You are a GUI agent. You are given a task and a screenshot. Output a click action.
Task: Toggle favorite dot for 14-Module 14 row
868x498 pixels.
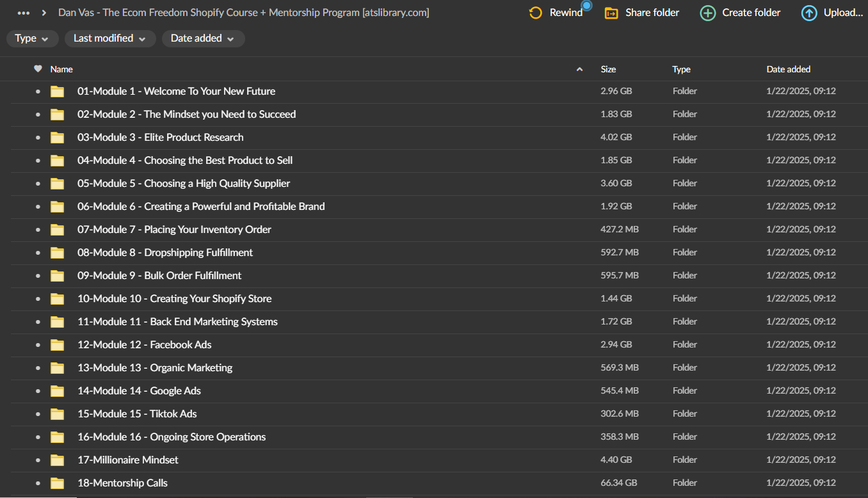pos(38,391)
